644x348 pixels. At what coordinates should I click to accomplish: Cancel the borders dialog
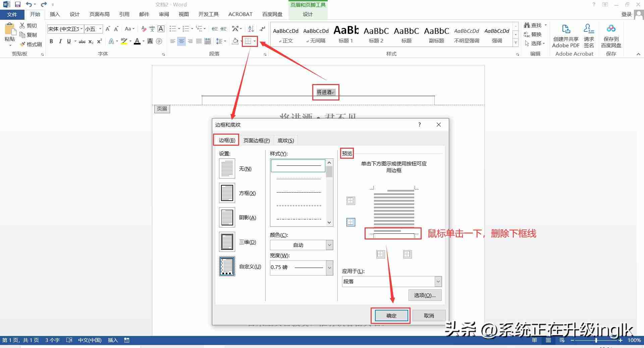(429, 316)
